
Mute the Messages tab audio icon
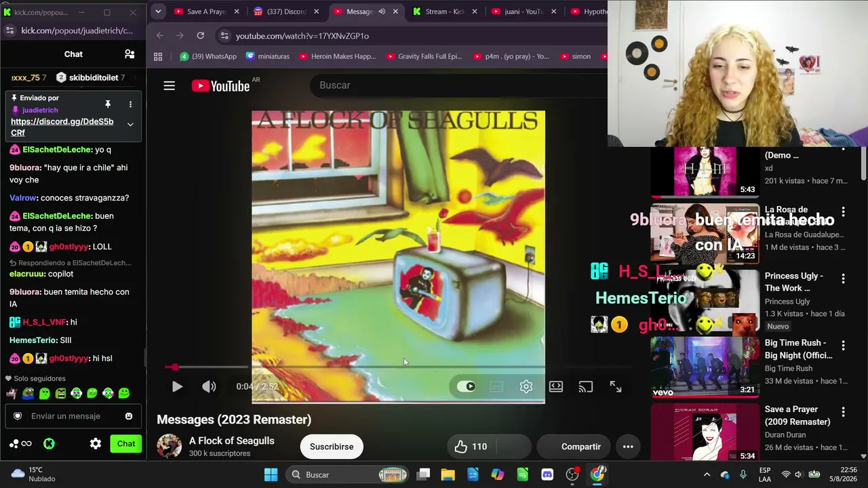382,12
